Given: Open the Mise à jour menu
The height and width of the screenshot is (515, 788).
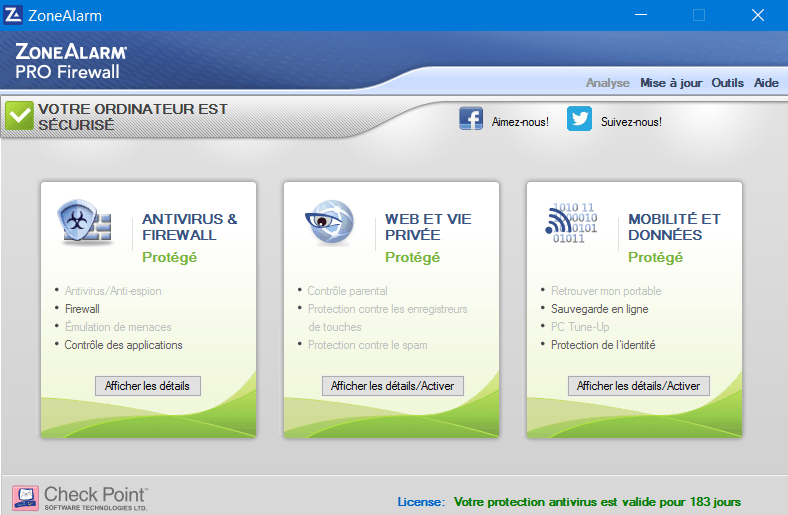Looking at the screenshot, I should point(671,83).
